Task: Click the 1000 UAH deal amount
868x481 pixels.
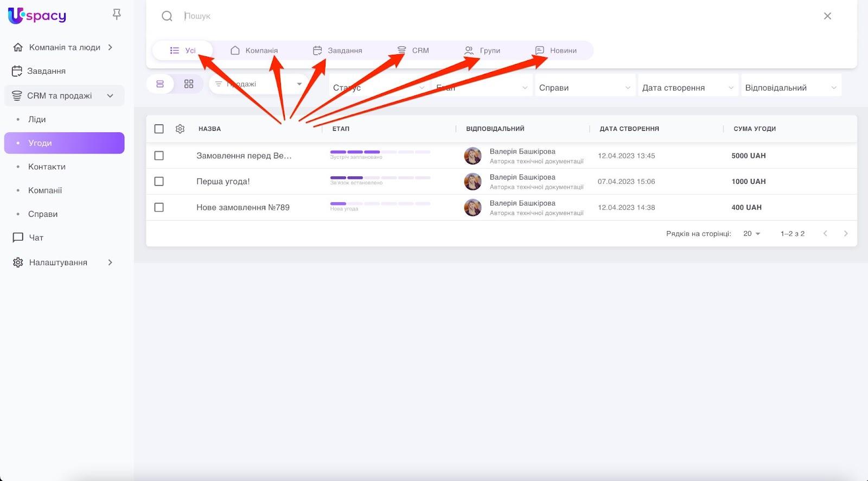Action: [749, 182]
